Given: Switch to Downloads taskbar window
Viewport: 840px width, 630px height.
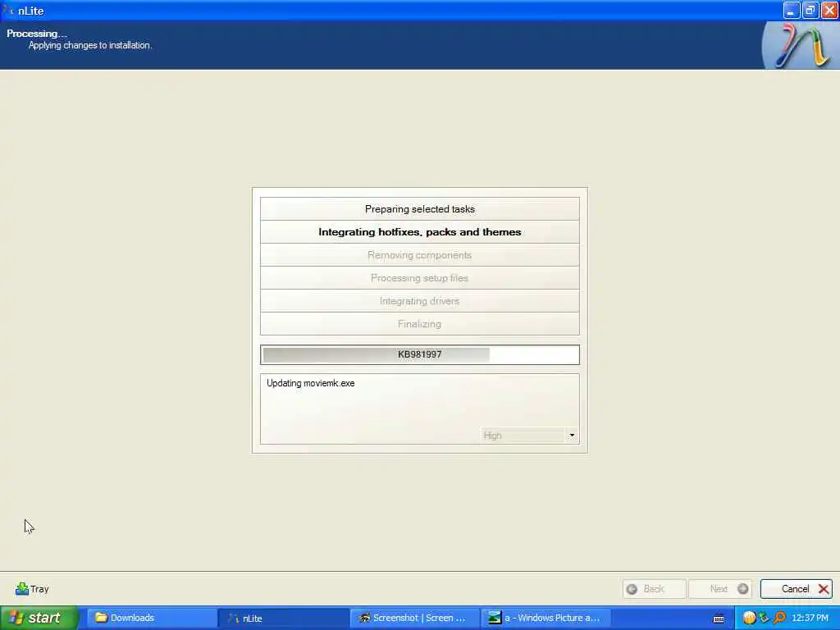Looking at the screenshot, I should [x=152, y=618].
